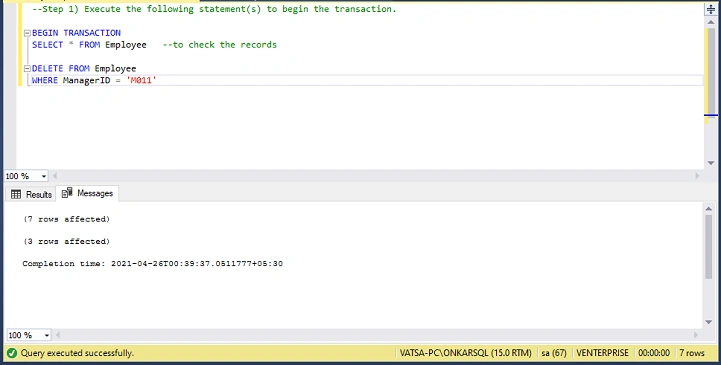The height and width of the screenshot is (365, 721).
Task: Click the VATSA-PC\ONKARSQL server status entry
Action: coord(465,353)
